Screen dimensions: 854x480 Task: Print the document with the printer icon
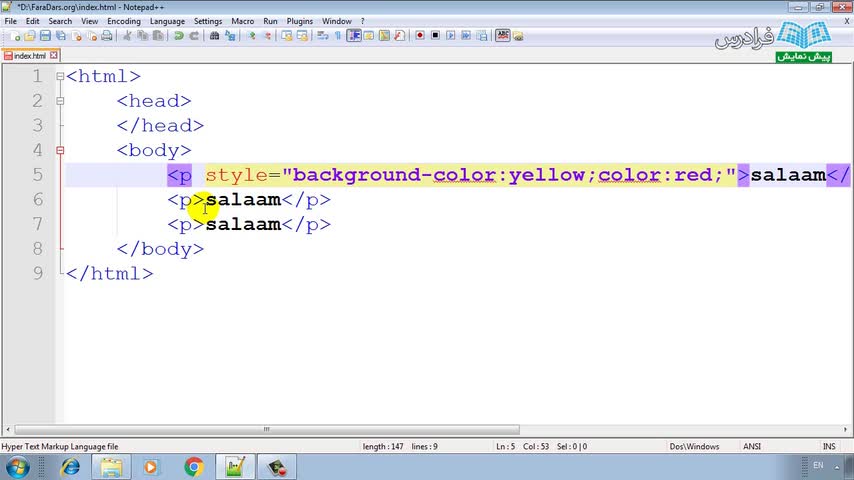tap(107, 36)
